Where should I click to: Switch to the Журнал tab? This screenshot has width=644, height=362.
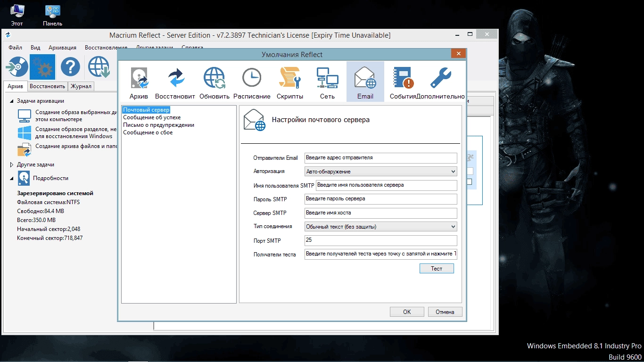click(x=81, y=86)
